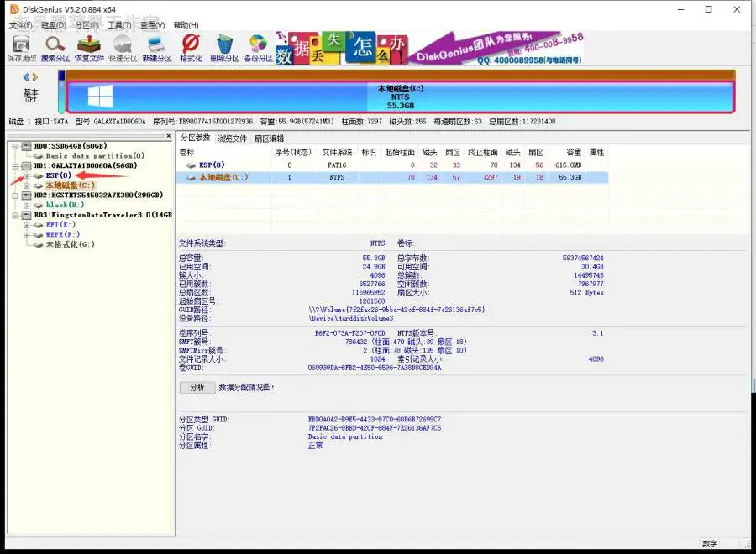This screenshot has width=756, height=554.
Task: Switch to the 分区参数 tab
Action: click(195, 138)
